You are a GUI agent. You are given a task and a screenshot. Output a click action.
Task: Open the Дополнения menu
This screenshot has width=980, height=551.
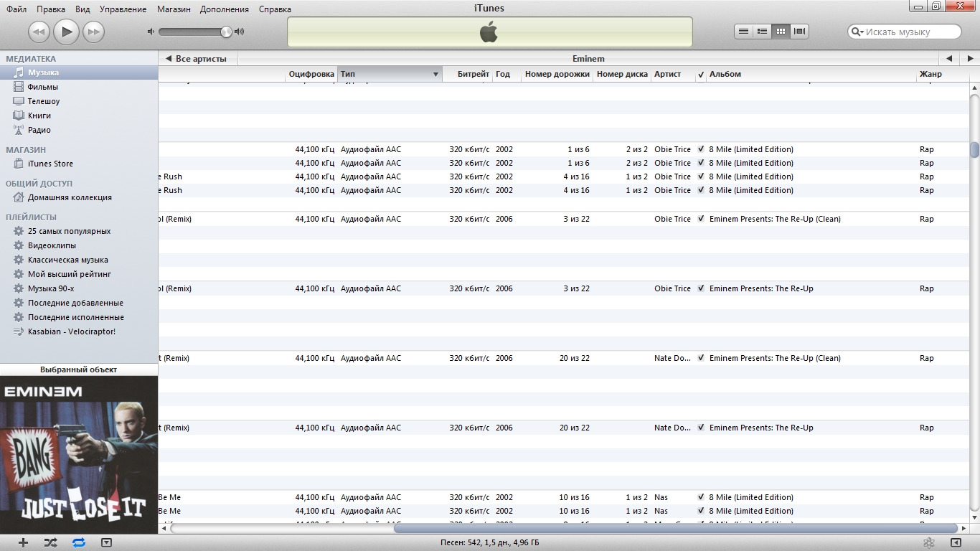pyautogui.click(x=225, y=9)
